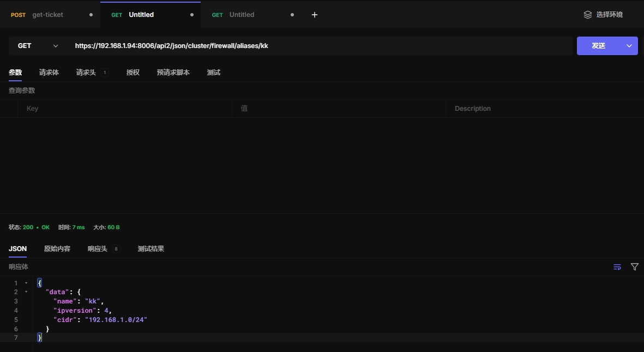Close the get-ticket tab using its dot
The height and width of the screenshot is (352, 644).
pyautogui.click(x=91, y=15)
